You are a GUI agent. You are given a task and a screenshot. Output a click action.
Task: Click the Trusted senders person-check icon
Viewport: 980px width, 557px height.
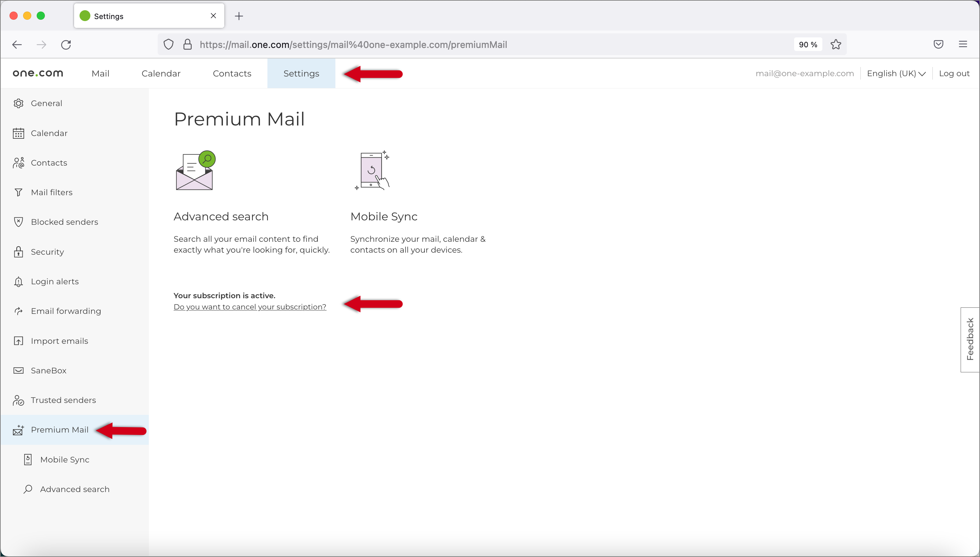pyautogui.click(x=18, y=400)
